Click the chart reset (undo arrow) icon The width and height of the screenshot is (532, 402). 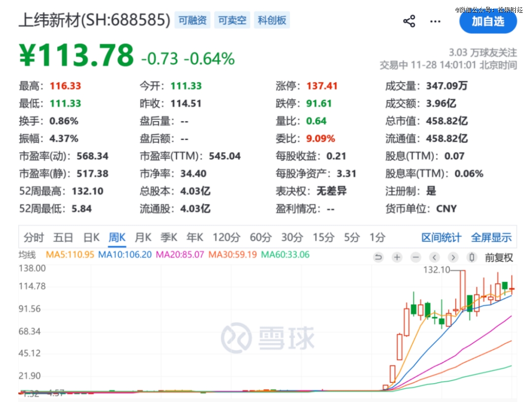[378, 257]
